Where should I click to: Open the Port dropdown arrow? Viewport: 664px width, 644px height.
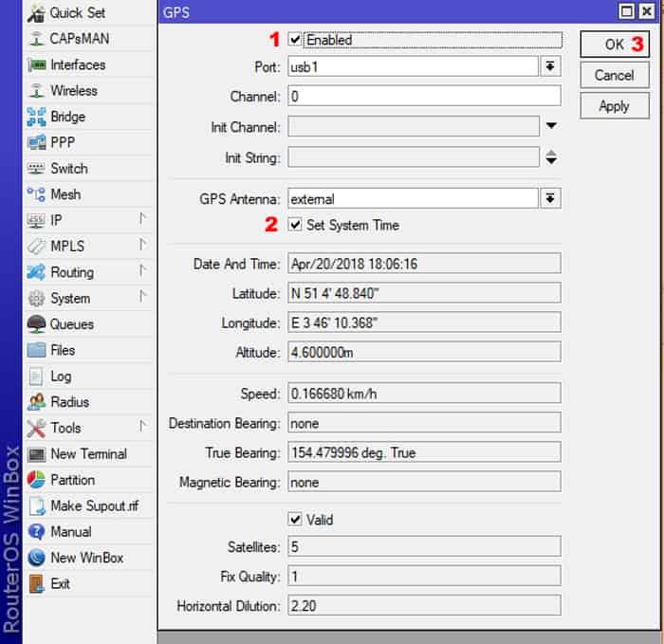[550, 66]
